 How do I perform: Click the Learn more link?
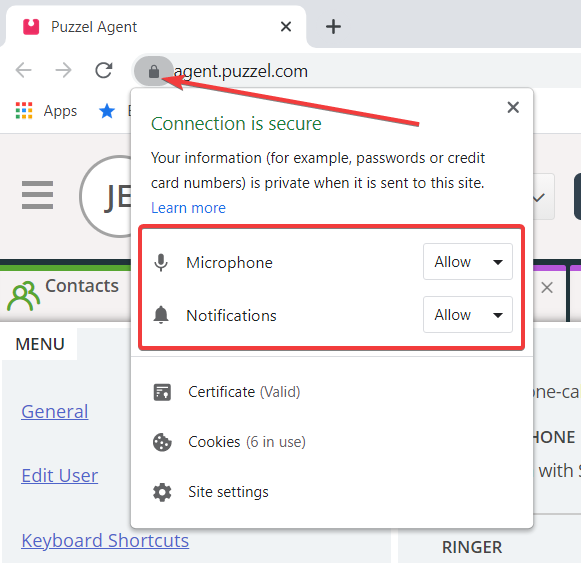[x=188, y=208]
